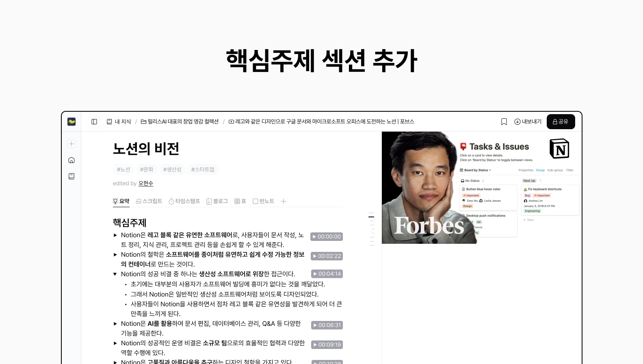
Task: Click the plus icon in left sidebar
Action: point(71,144)
